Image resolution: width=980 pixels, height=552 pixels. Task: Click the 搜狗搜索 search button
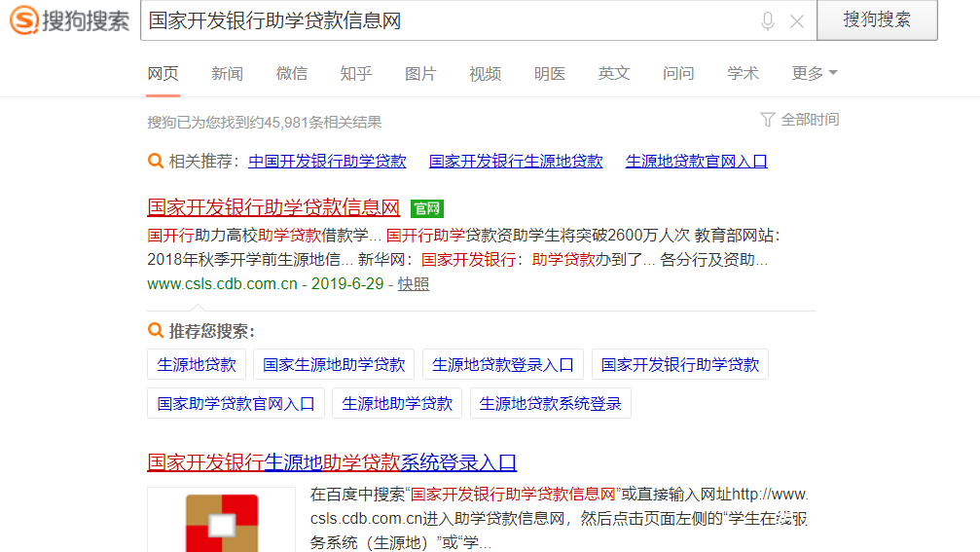click(877, 20)
